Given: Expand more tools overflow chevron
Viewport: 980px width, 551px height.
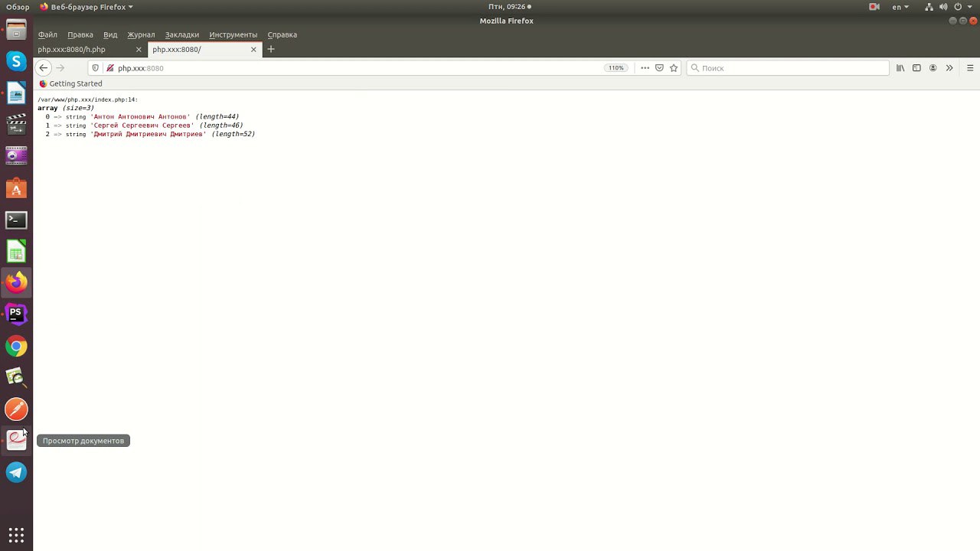Looking at the screenshot, I should [x=949, y=68].
